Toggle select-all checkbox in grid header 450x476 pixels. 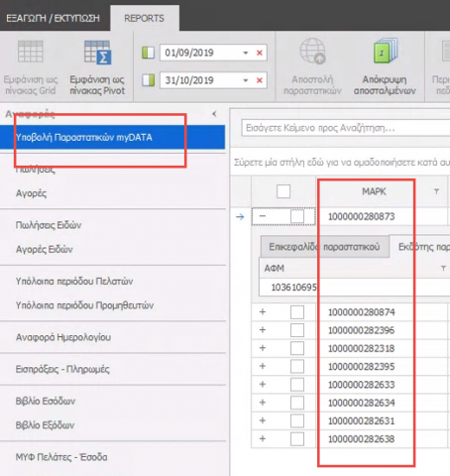pos(283,191)
